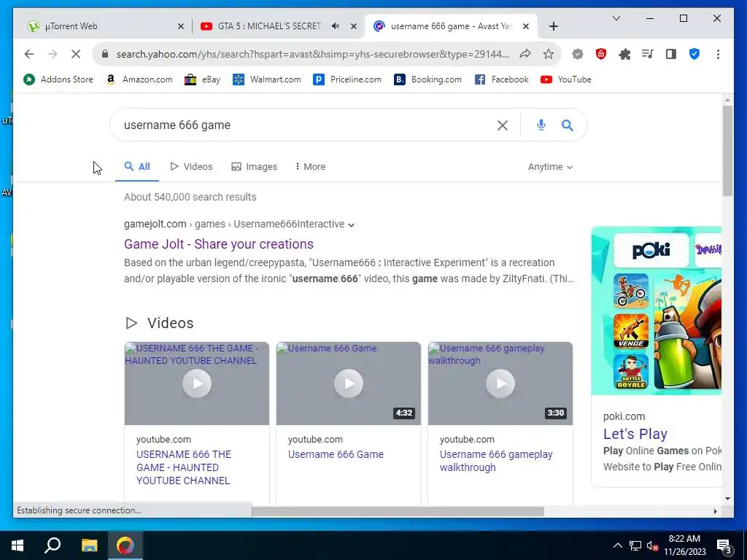
Task: Play USERNAME 666 THE GAME video thumbnail
Action: (x=197, y=384)
